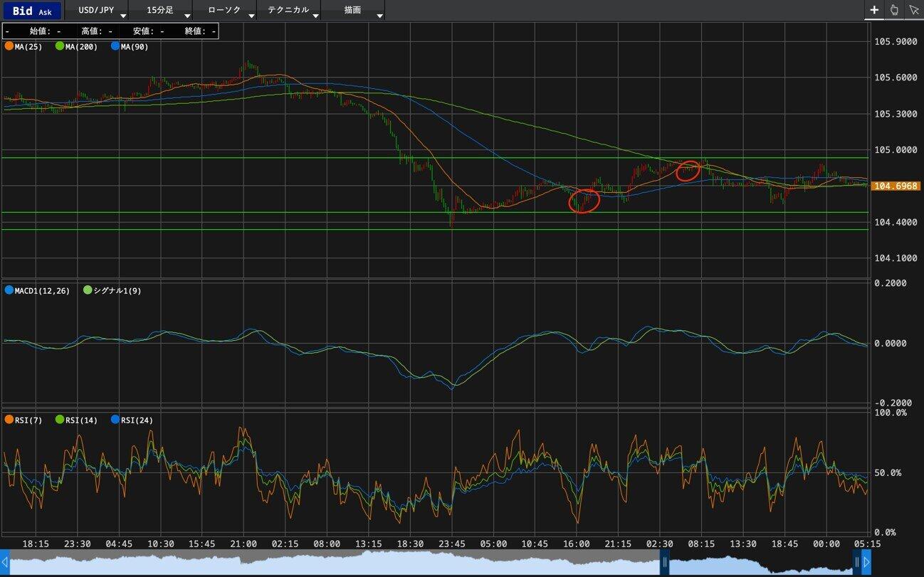Screen dimensions: 924x577
Task: Click the left scroll arrow on the navigator
Action: click(5, 563)
